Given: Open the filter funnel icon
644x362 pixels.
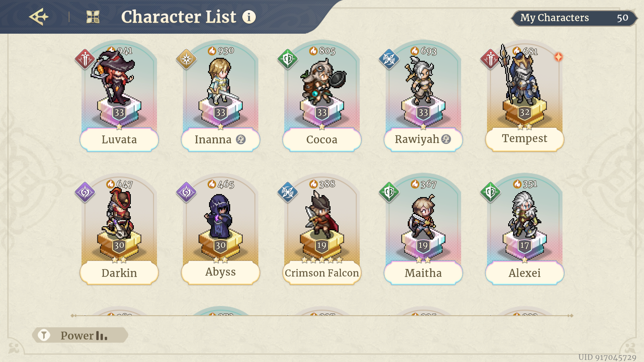Looking at the screenshot, I should [44, 335].
